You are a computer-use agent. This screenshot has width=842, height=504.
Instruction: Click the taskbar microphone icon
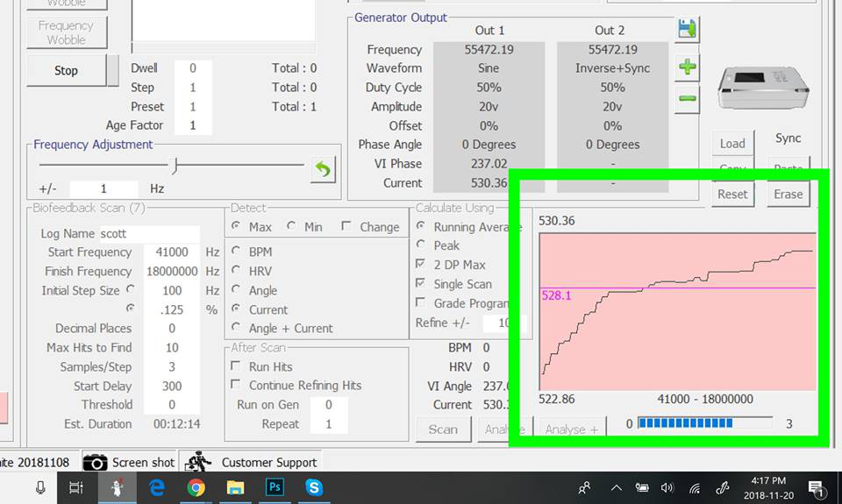tap(40, 487)
